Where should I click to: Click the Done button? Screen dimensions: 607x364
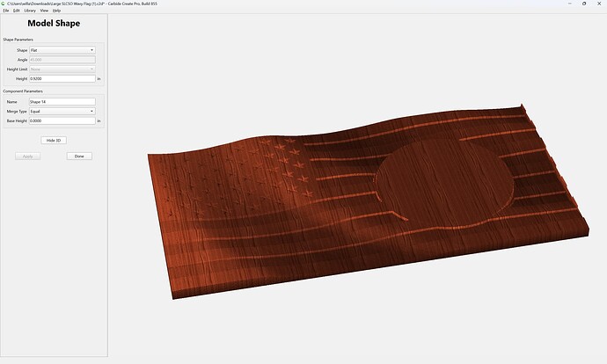click(79, 157)
